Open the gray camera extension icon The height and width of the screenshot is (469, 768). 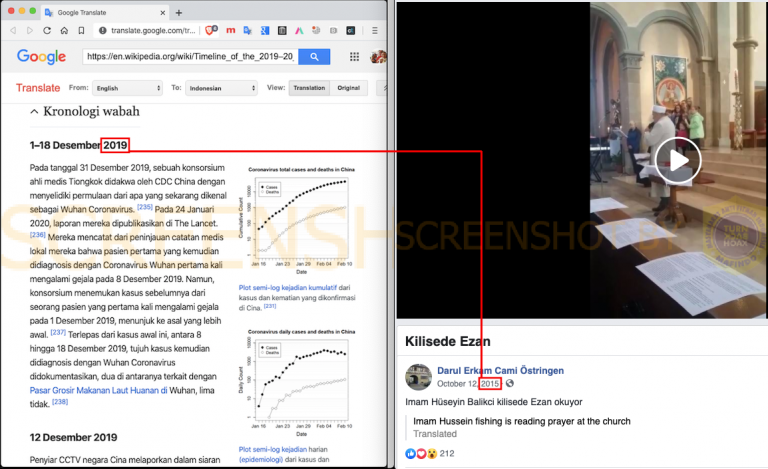(x=334, y=30)
